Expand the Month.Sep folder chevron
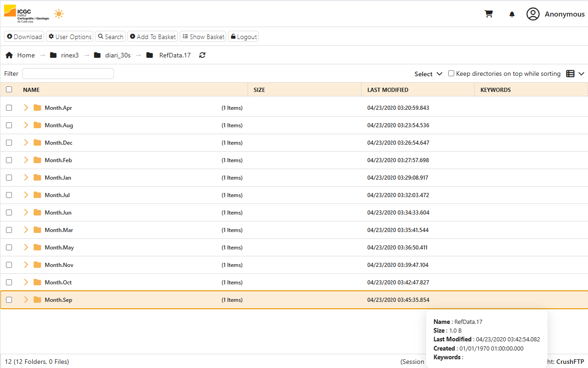The height and width of the screenshot is (368, 588). 26,300
